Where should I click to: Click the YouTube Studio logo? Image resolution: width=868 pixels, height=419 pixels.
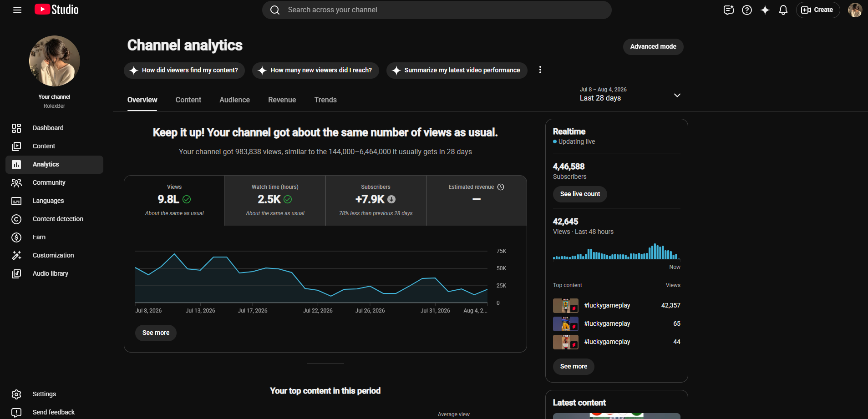(56, 10)
